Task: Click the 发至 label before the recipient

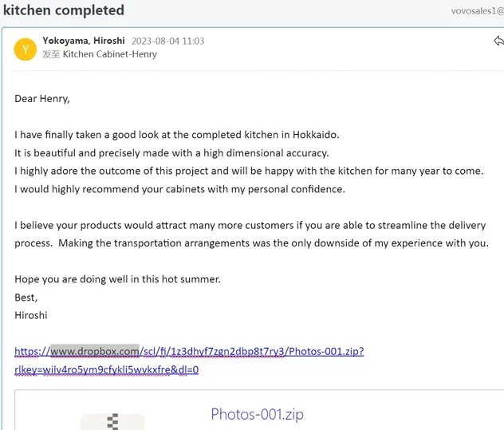Action: 51,54
